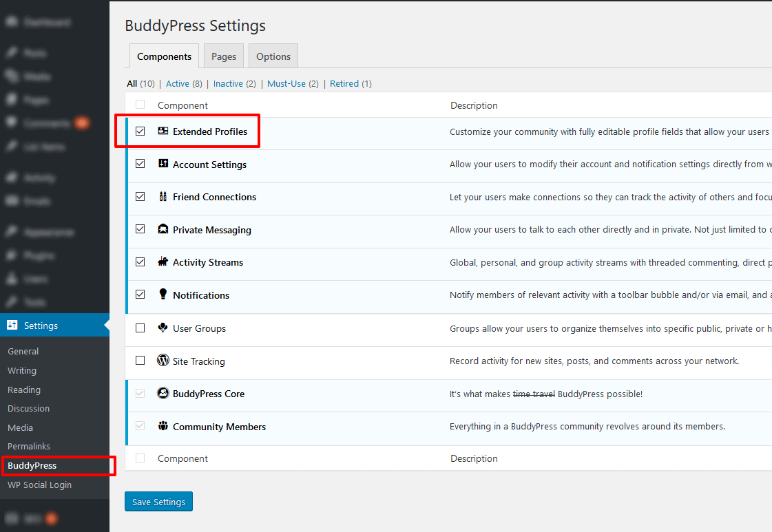This screenshot has width=772, height=532.
Task: Click the disabled BuddyPress Core checkbox
Action: coord(140,393)
